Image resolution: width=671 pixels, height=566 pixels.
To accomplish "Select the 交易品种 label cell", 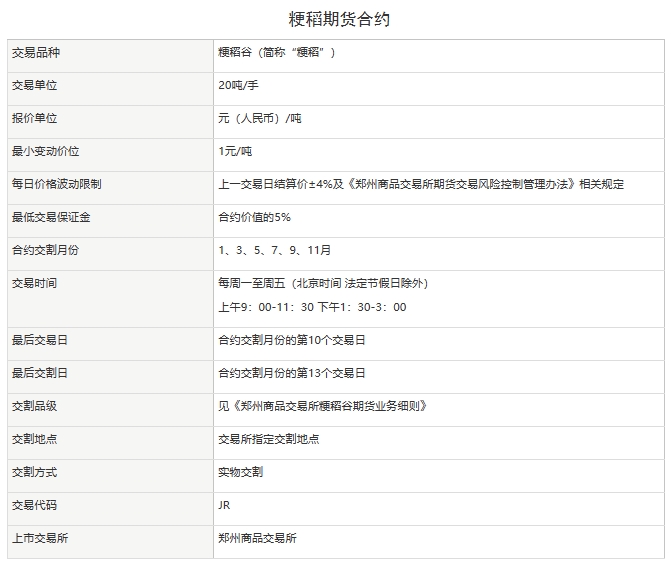I will point(35,53).
